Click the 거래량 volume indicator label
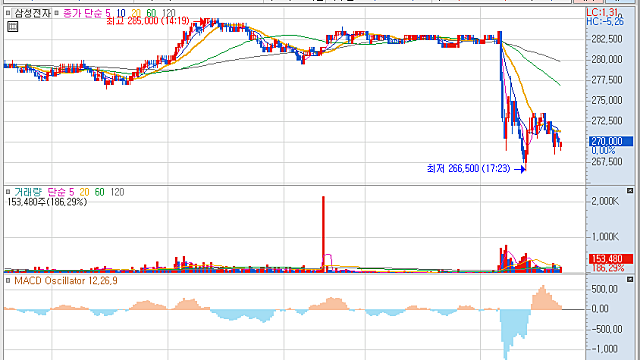This screenshot has height=360, width=640. pyautogui.click(x=28, y=192)
